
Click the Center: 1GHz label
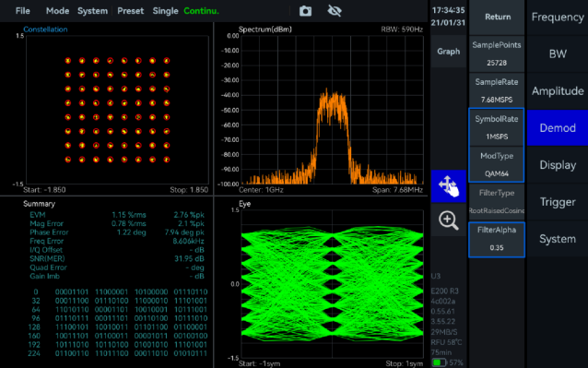tap(261, 190)
